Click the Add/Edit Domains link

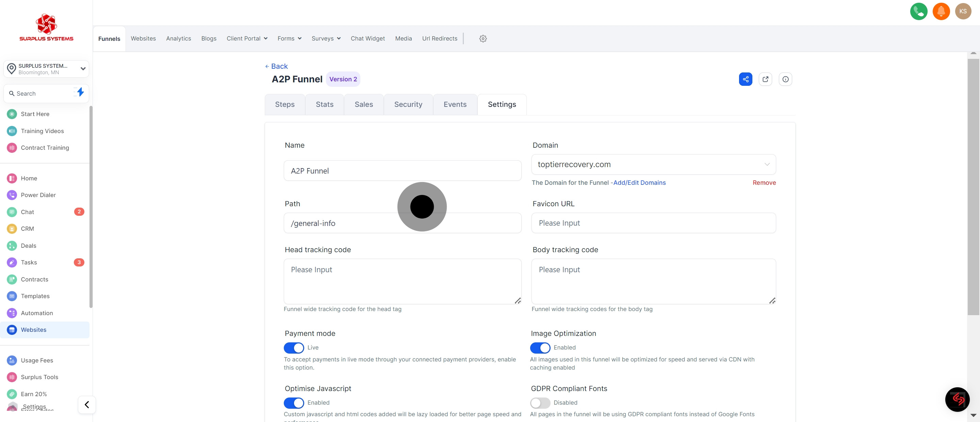pos(639,183)
